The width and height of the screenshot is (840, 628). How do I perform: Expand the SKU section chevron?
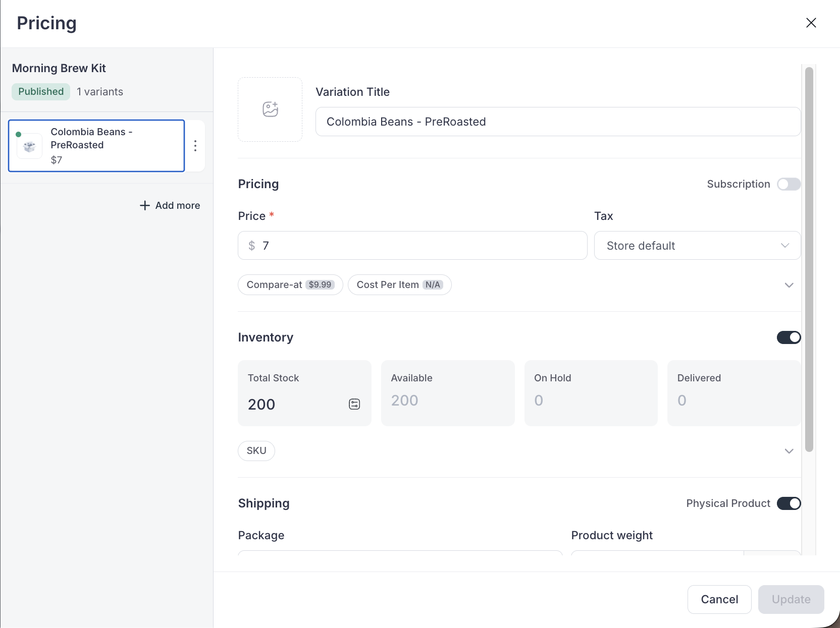coord(789,451)
